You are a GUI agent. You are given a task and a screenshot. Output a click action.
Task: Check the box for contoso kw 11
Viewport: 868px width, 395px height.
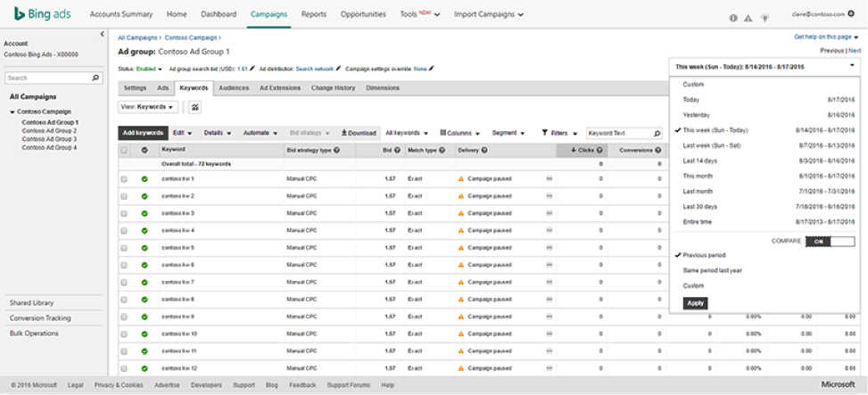pos(124,350)
